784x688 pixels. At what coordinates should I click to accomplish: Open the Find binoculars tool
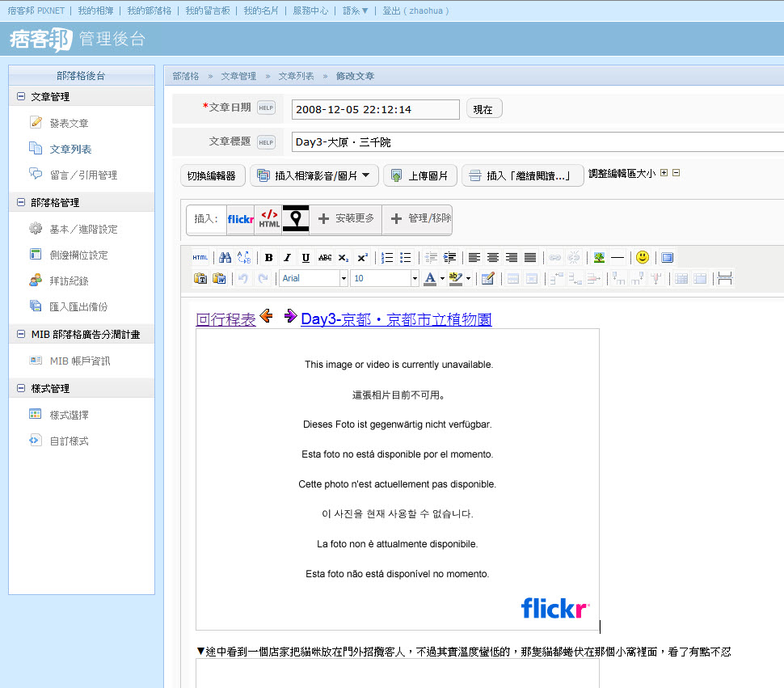pos(225,258)
